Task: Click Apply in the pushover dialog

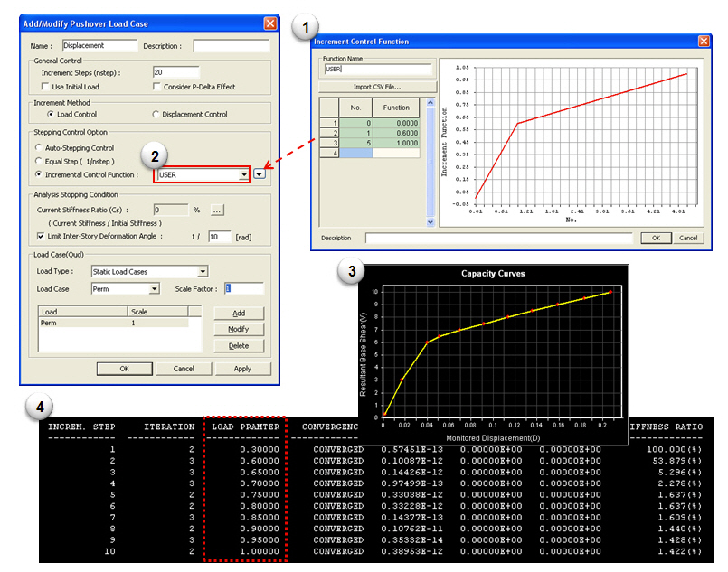Action: click(x=242, y=369)
